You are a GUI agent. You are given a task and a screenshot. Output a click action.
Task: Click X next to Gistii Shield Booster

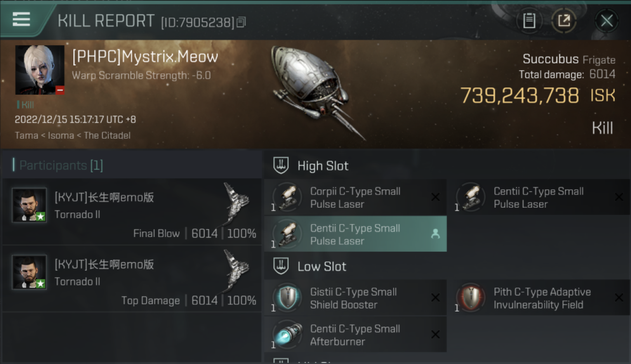435,298
